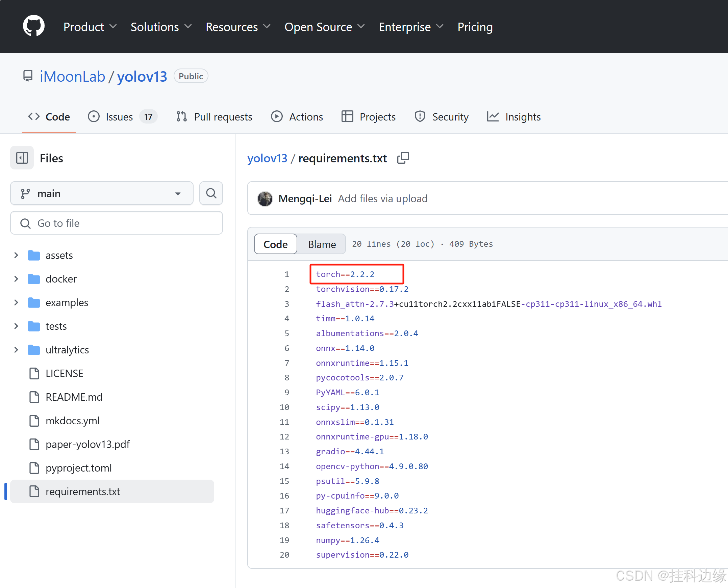Click the tests folder icon
Image resolution: width=728 pixels, height=588 pixels.
pos(34,326)
